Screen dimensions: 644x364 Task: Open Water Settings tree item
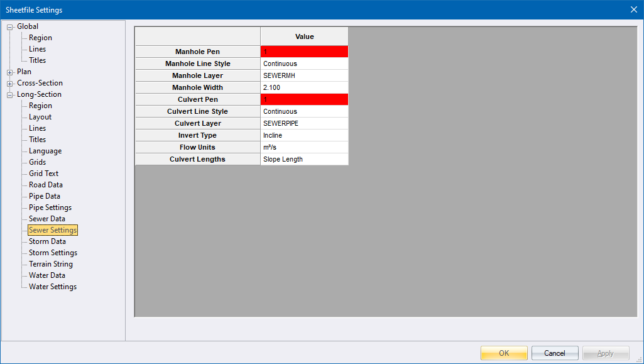52,287
